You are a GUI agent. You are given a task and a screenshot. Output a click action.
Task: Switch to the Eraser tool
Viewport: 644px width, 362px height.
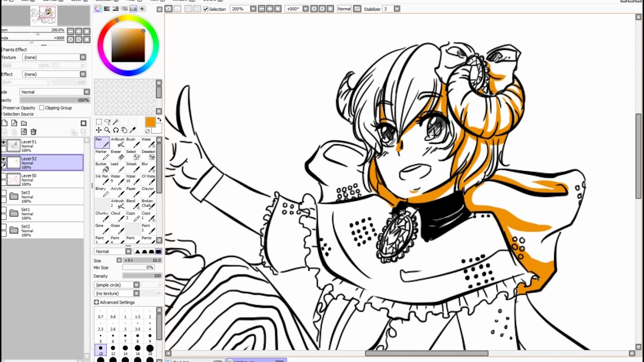(117, 155)
